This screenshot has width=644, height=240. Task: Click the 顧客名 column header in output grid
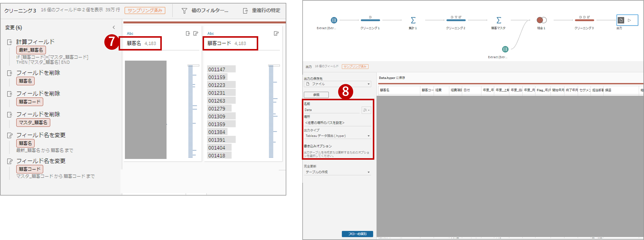[399, 90]
